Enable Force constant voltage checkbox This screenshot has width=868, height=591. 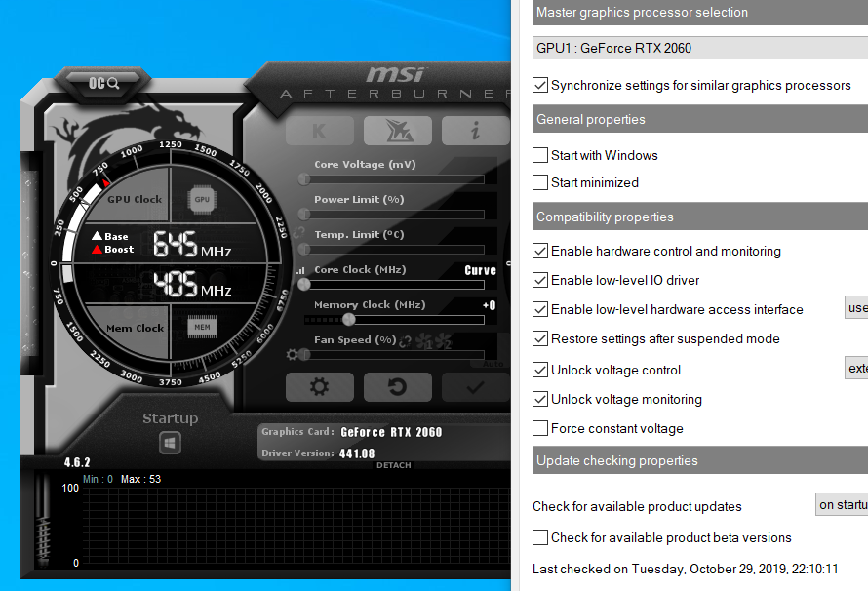tap(540, 428)
